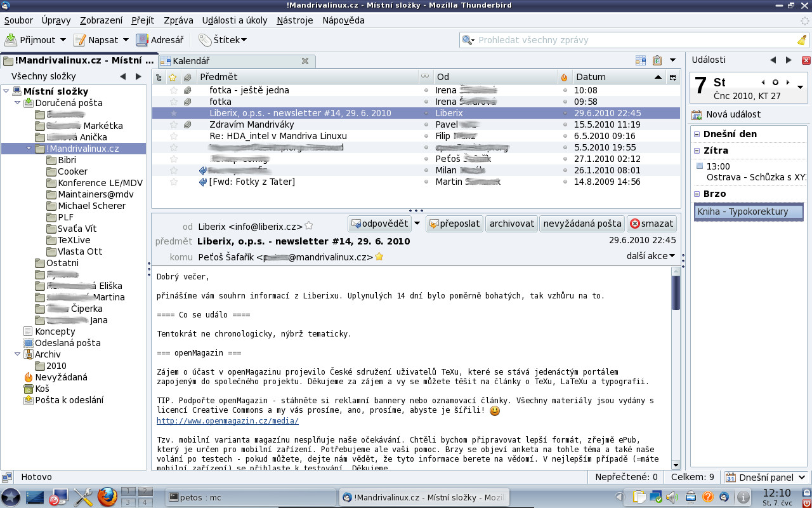Open the Zobrazení menu

(101, 20)
